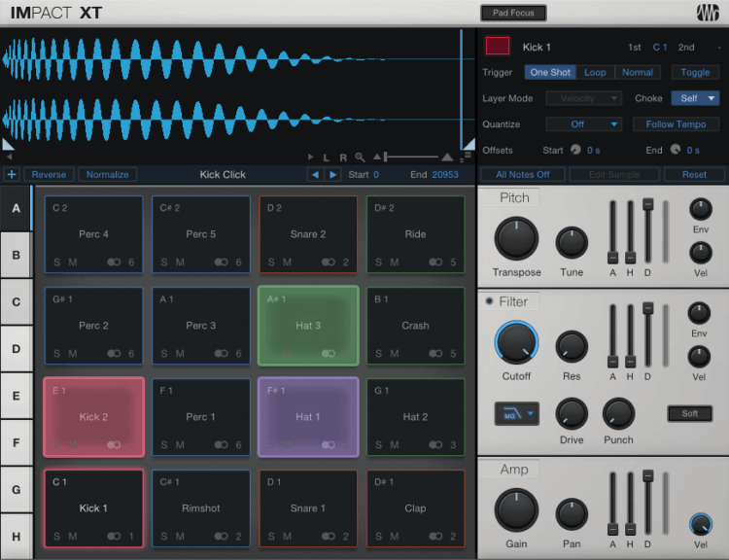The image size is (729, 560).
Task: Open the Choke Self dropdown
Action: point(695,98)
